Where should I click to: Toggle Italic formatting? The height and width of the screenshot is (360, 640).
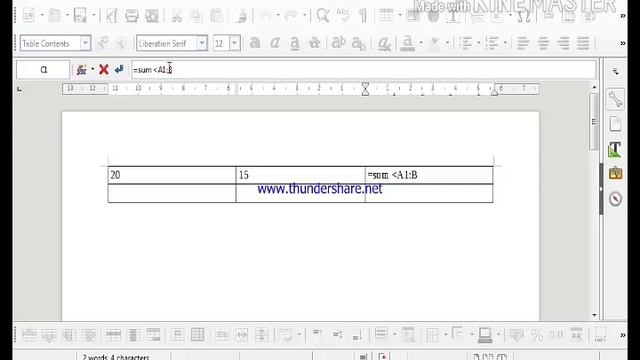tap(275, 43)
